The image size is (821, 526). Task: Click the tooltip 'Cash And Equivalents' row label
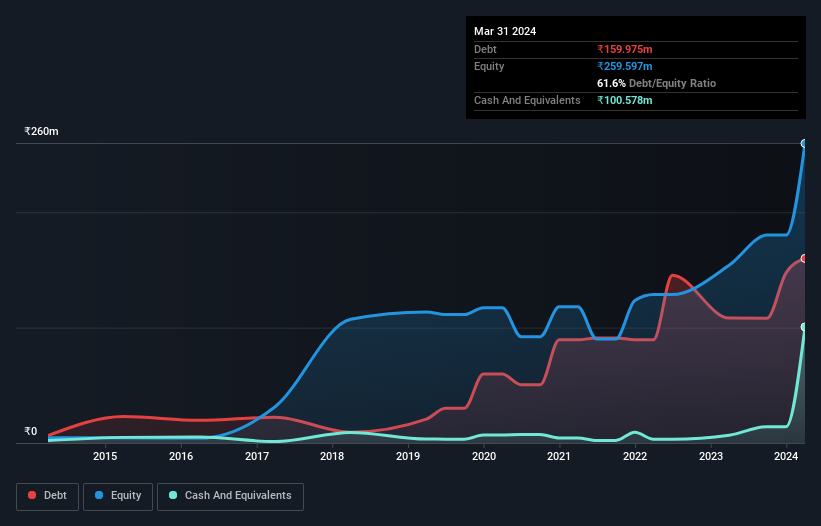click(527, 100)
